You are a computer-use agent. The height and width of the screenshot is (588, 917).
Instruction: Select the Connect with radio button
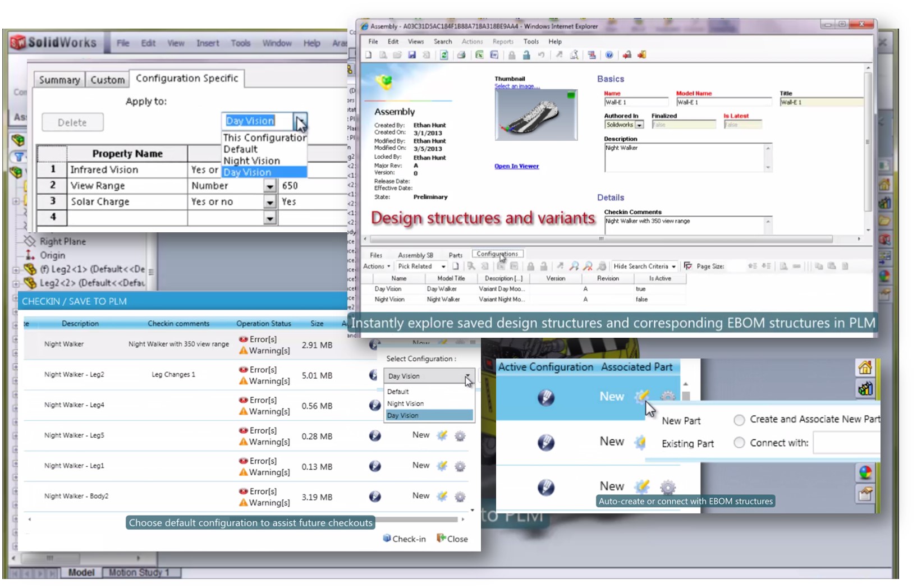click(x=739, y=443)
